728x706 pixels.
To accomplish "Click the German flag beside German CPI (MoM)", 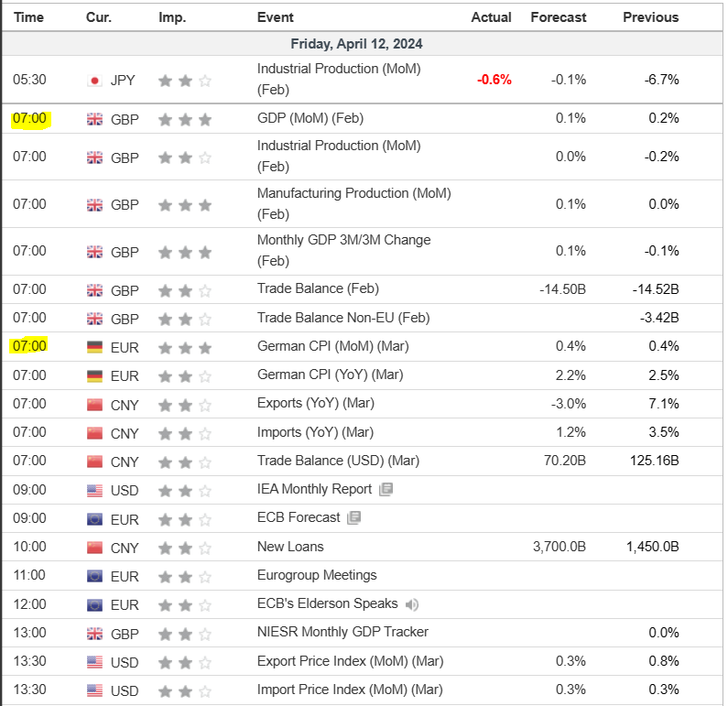I will (x=94, y=346).
